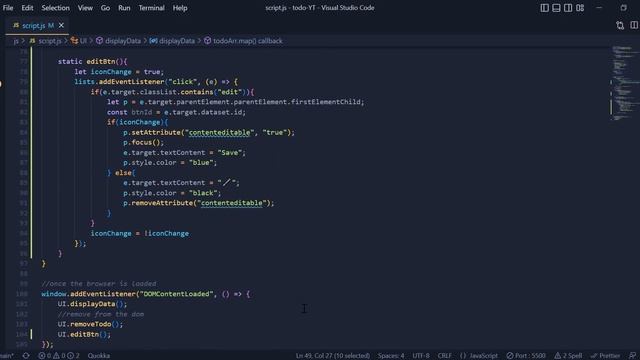
Task: Click the 'iconChange = !iconChange' line
Action: (x=140, y=233)
